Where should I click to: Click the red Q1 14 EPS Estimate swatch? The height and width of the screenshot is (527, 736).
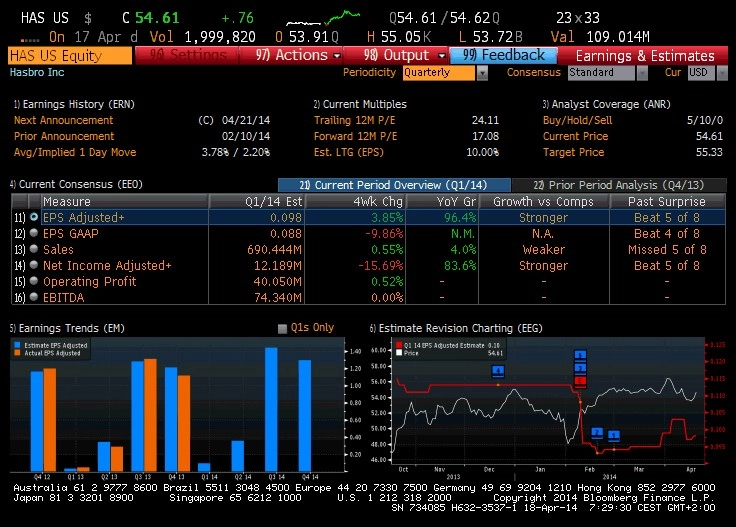tap(399, 345)
